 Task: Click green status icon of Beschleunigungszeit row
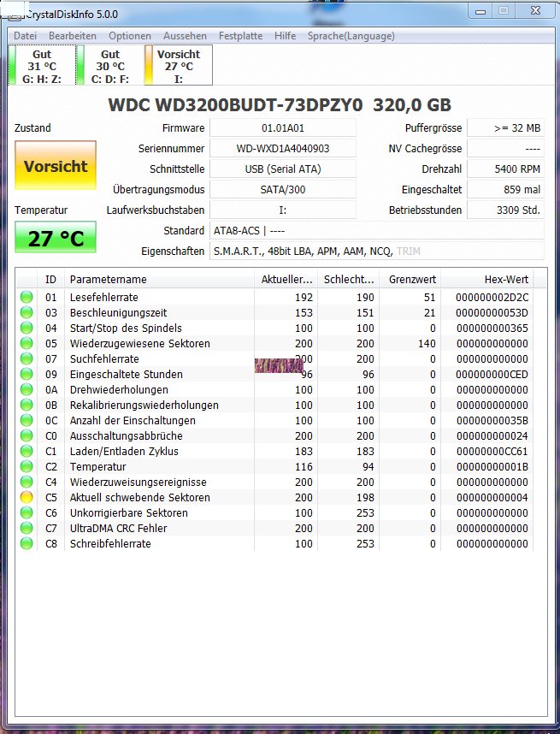click(x=27, y=313)
